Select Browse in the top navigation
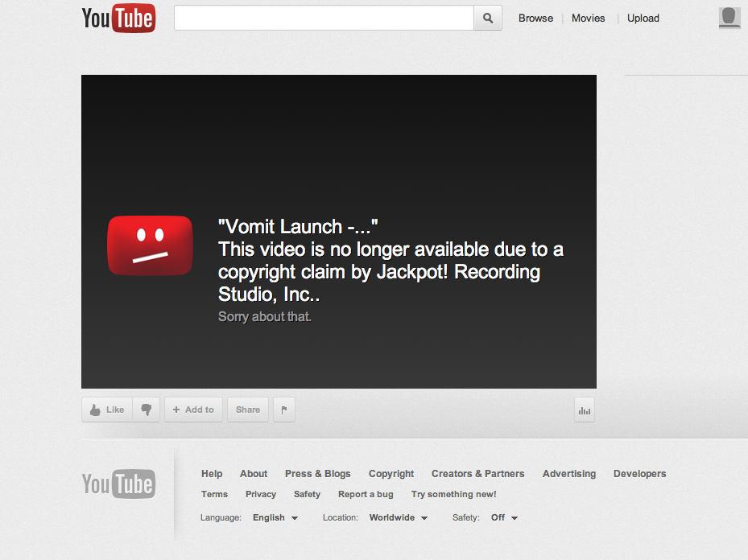Image resolution: width=748 pixels, height=560 pixels. click(x=535, y=18)
